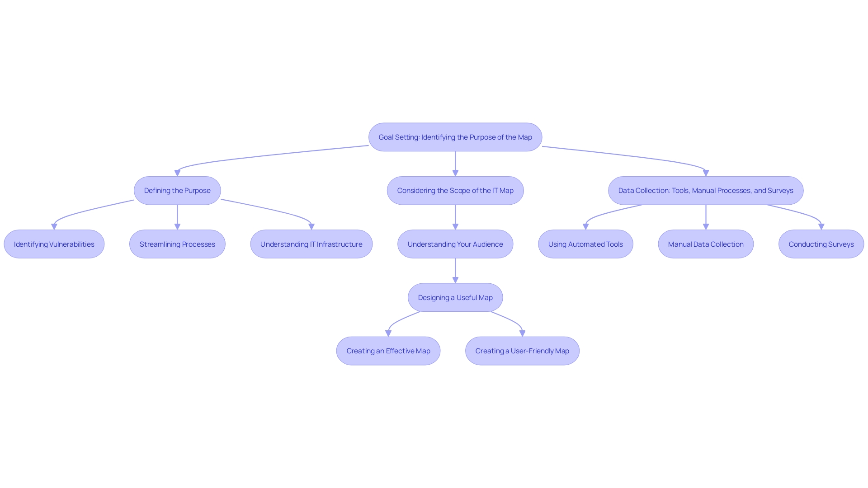Select the Data Collection node
Viewport: 868px width, 488px height.
706,190
